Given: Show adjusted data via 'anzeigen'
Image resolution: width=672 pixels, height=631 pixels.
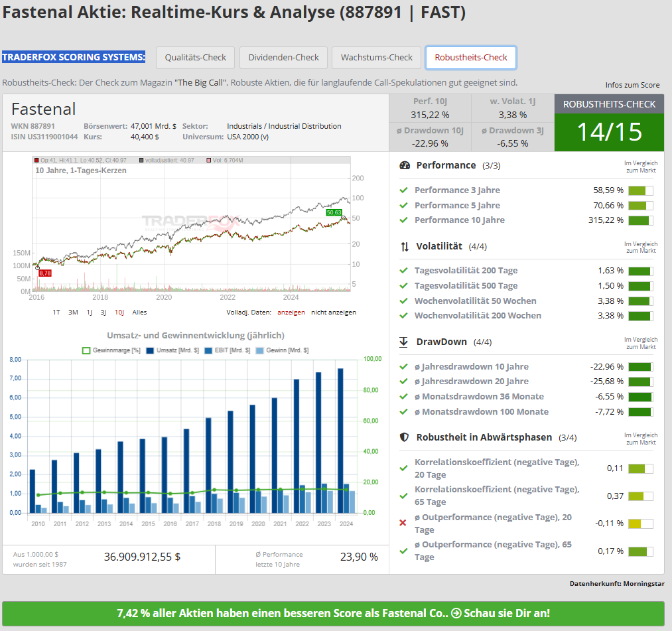Looking at the screenshot, I should 291,312.
